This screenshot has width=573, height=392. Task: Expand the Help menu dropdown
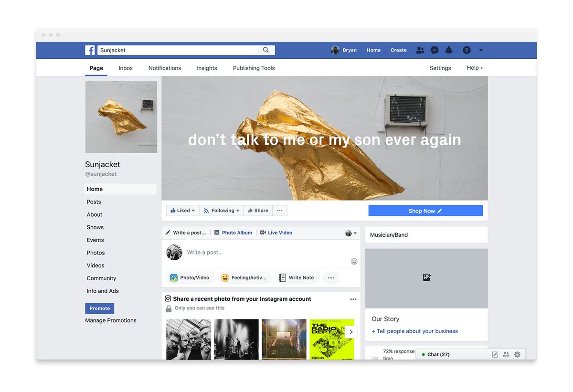475,68
